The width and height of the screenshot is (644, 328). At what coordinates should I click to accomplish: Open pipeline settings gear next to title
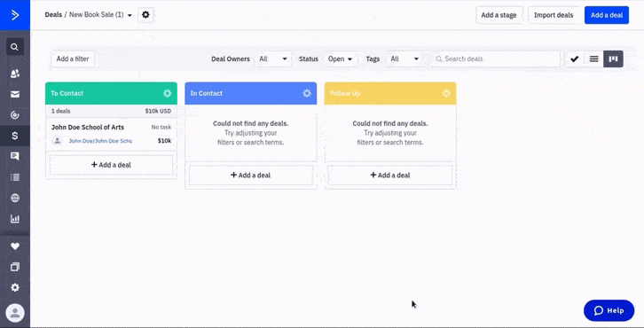(145, 15)
